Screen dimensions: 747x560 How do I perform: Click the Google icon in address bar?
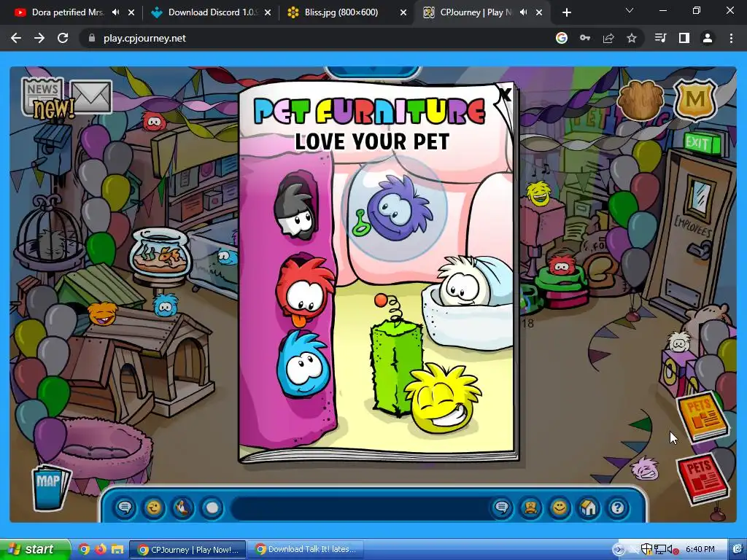(x=562, y=38)
